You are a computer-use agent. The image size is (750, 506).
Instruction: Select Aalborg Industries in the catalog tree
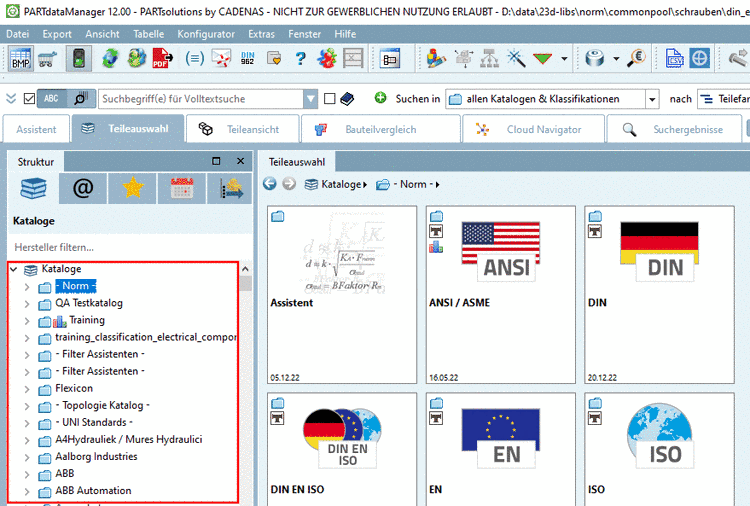point(96,456)
